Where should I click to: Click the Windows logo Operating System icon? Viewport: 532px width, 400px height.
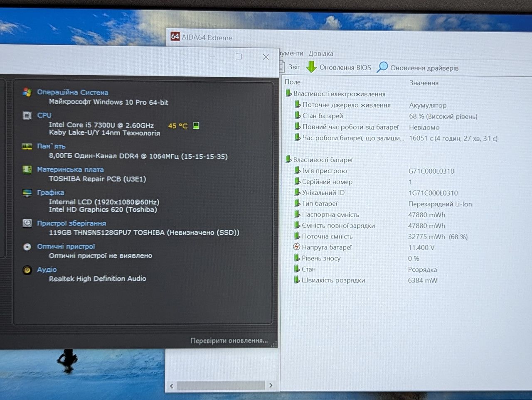coord(27,92)
